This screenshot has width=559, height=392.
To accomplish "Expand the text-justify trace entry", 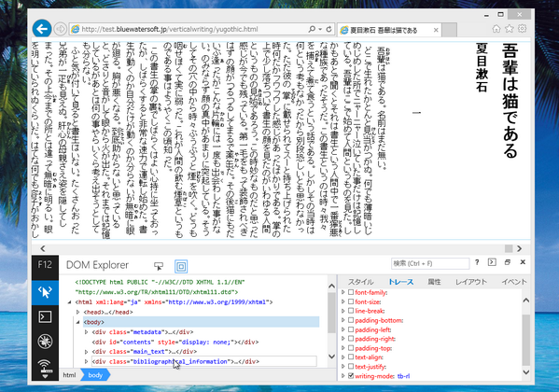I will coord(342,366).
